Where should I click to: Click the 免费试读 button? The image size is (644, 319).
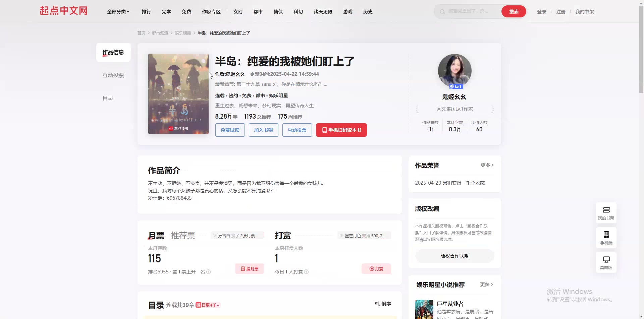click(x=230, y=130)
